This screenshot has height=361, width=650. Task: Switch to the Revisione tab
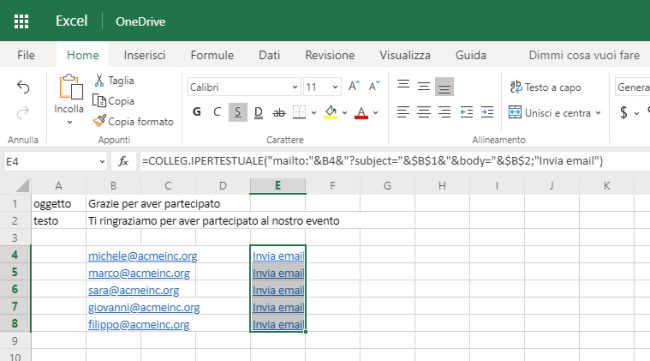click(x=330, y=55)
